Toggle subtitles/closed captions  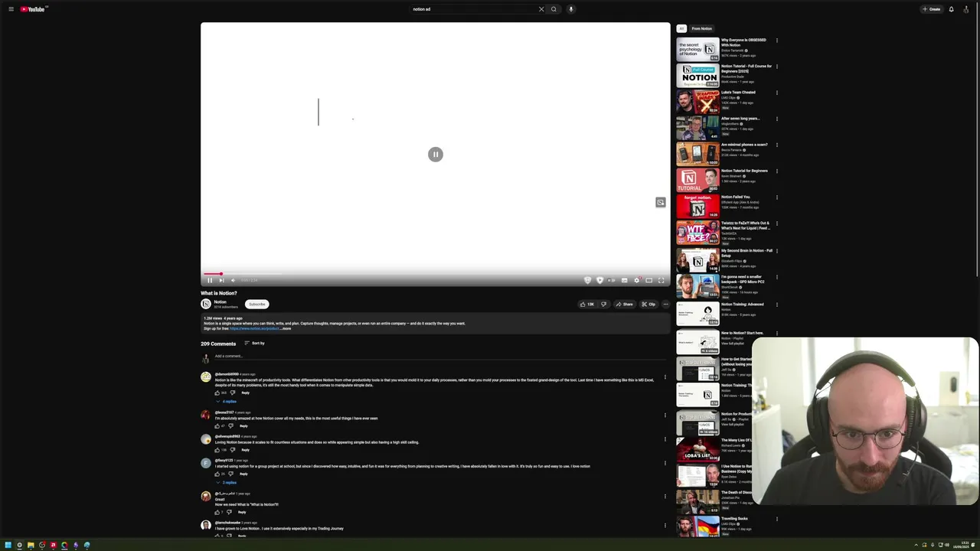[x=625, y=280]
